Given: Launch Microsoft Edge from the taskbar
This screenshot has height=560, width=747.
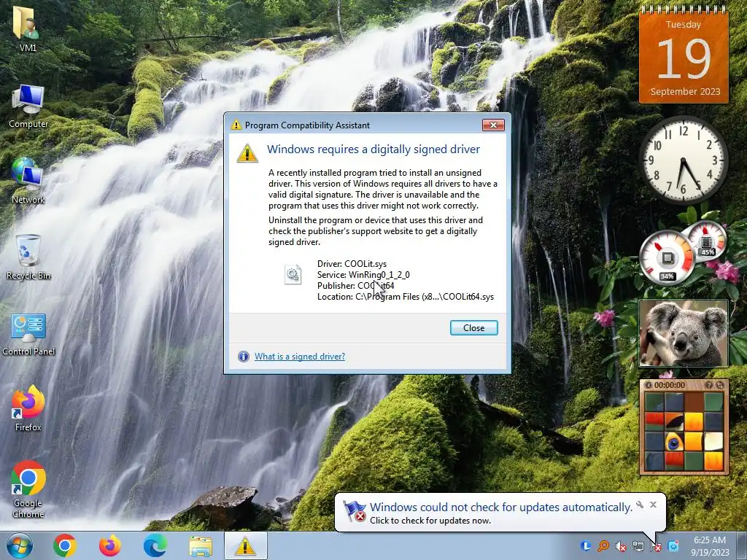Looking at the screenshot, I should [155, 545].
